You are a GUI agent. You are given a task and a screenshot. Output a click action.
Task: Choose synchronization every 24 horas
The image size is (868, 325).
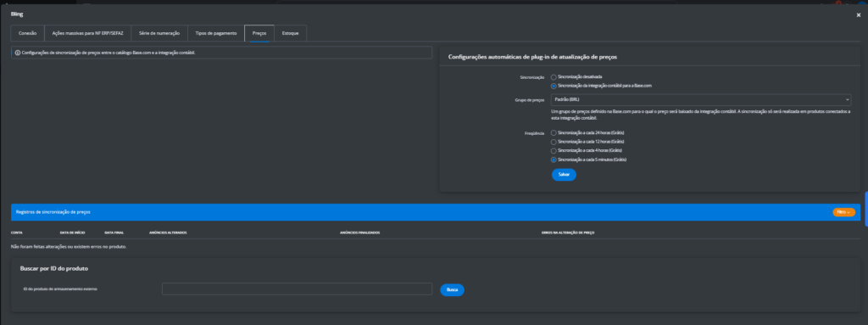(554, 133)
